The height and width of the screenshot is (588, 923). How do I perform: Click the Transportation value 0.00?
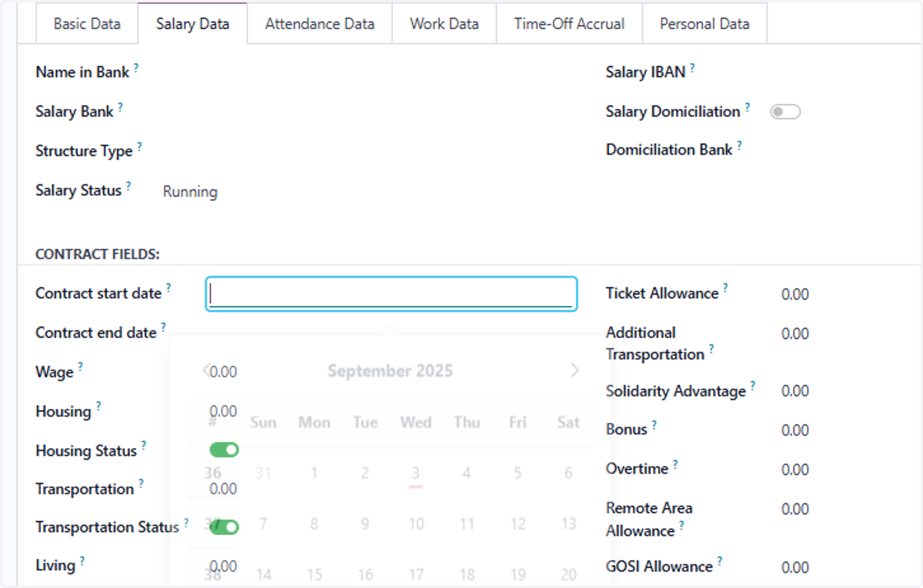tap(223, 489)
